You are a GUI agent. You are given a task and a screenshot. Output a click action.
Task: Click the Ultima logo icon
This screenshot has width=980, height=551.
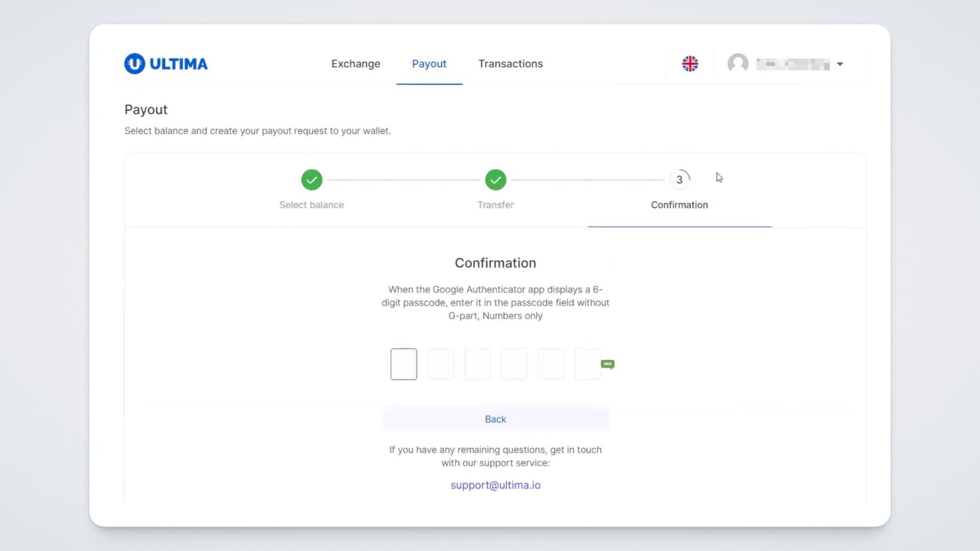click(x=135, y=64)
